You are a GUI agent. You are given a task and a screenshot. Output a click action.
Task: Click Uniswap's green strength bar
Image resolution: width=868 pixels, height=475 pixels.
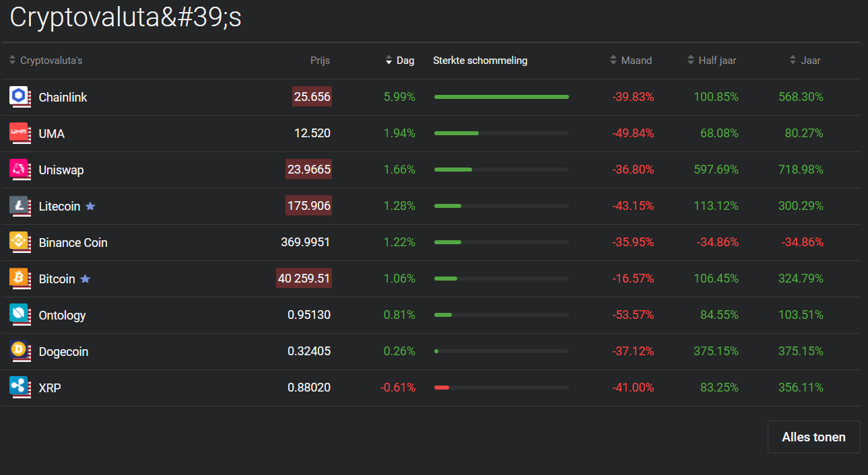[453, 170]
